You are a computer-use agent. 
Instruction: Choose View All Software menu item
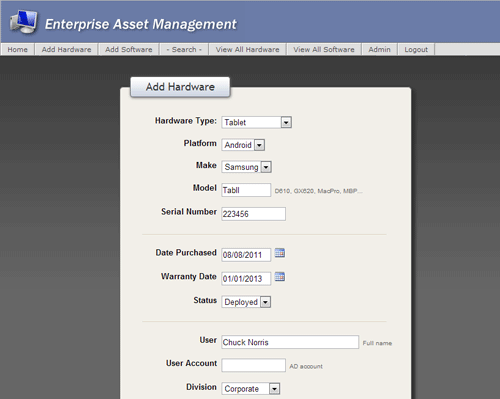[324, 49]
